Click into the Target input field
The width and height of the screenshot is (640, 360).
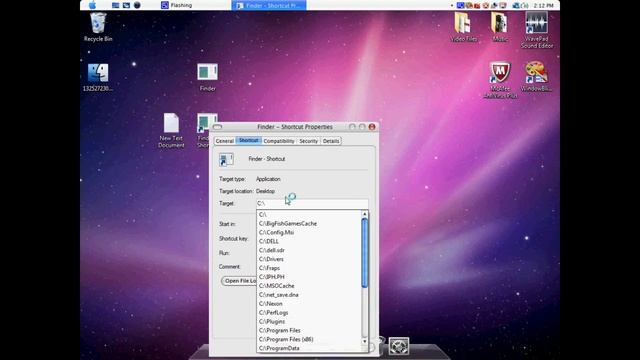click(312, 203)
